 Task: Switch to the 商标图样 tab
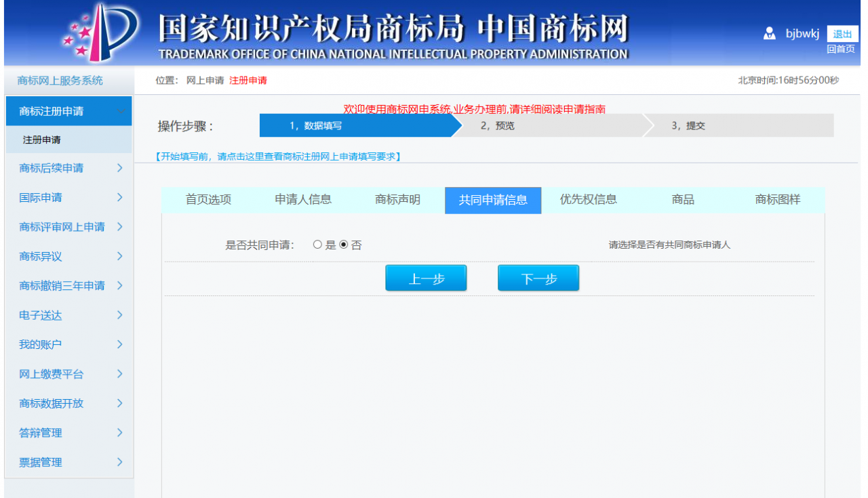[776, 200]
